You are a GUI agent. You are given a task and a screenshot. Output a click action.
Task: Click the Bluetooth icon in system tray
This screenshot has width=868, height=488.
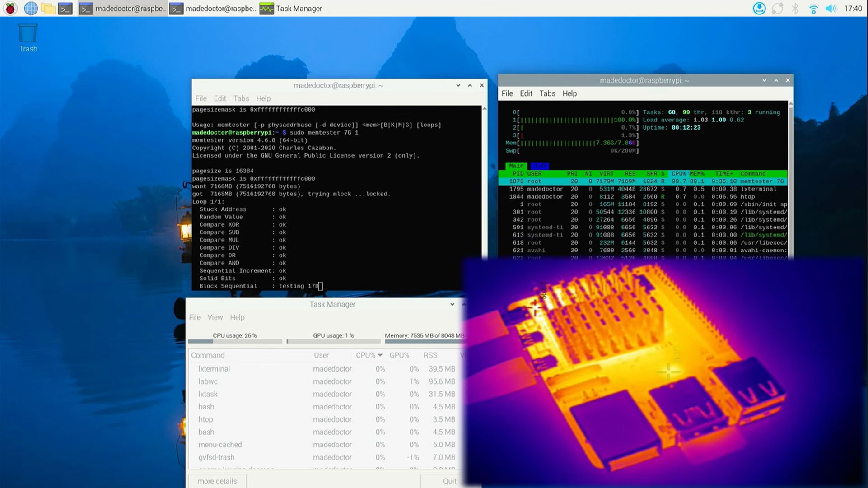[x=797, y=8]
